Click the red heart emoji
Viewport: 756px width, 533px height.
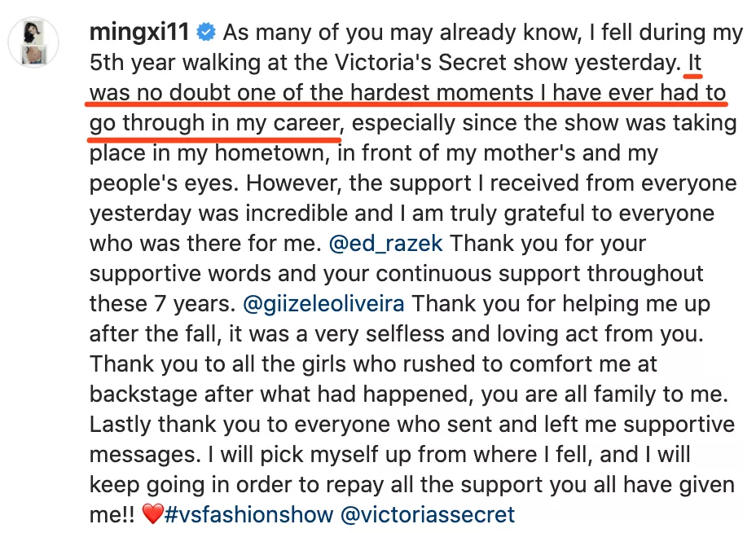coord(152,514)
